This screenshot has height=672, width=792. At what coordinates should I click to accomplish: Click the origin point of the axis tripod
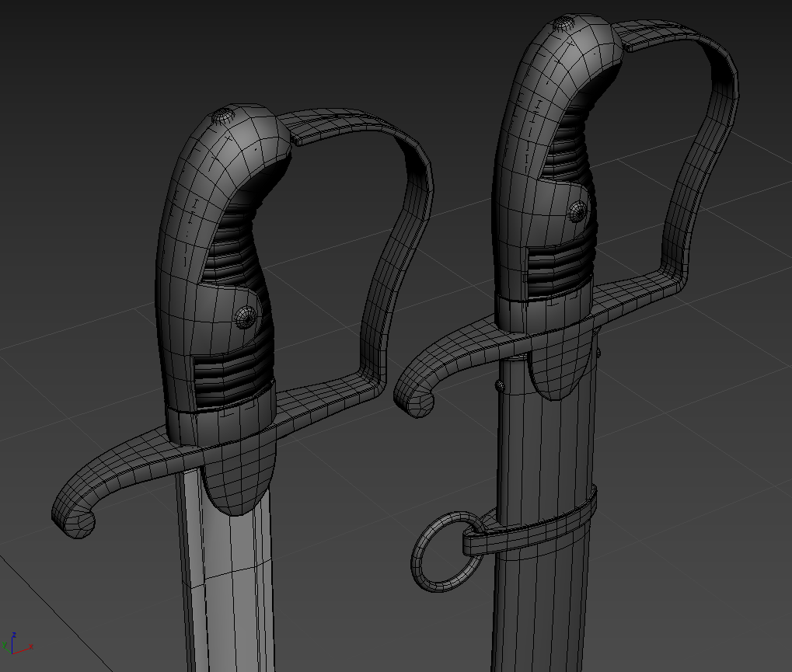point(12,653)
